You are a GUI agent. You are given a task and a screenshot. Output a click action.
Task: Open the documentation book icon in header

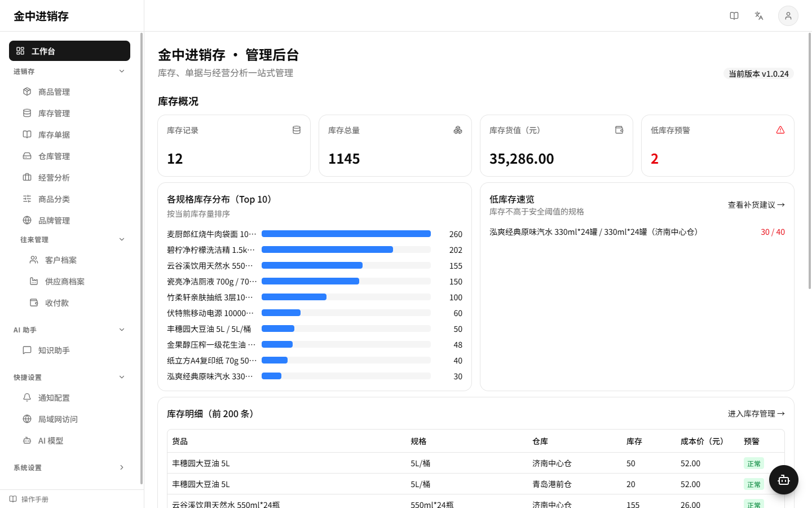point(734,16)
